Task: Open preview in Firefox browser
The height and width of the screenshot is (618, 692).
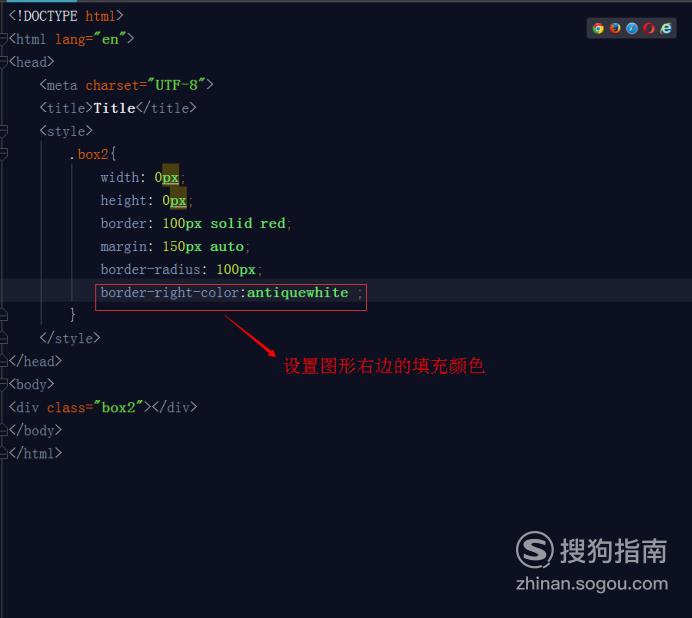Action: coord(615,28)
